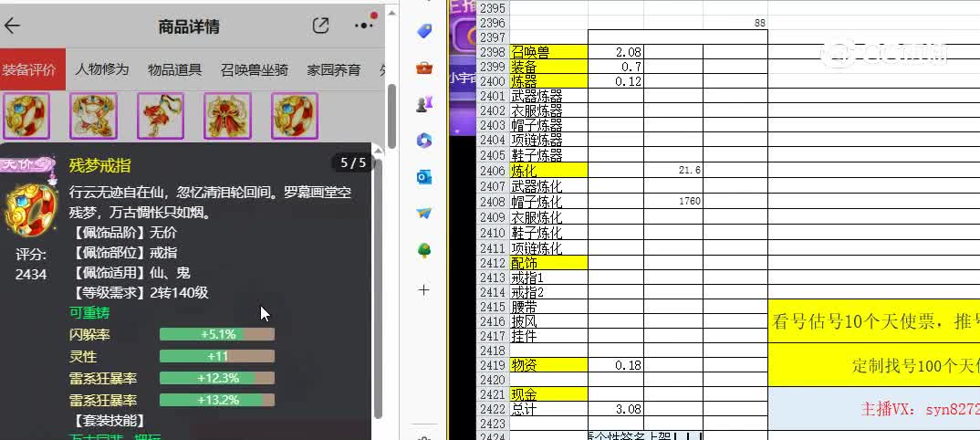Open the share icon next to 商品详情
Viewport: 980px width, 440px height.
320,26
